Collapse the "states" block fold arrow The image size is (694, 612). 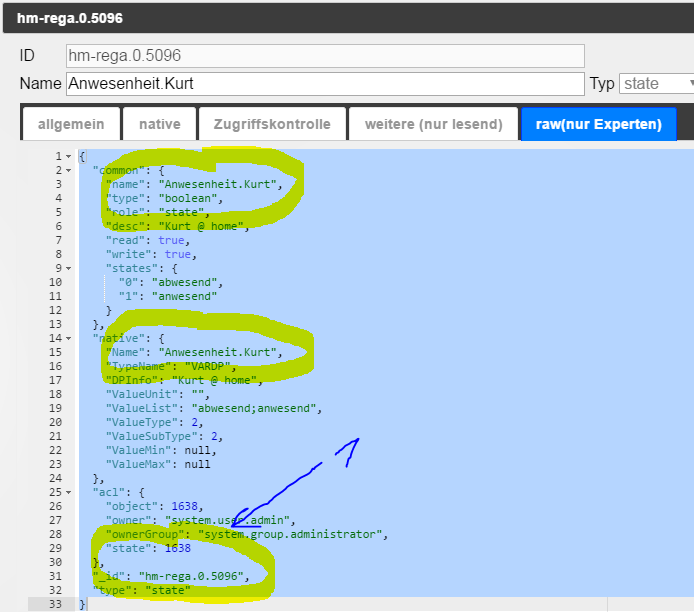(69, 269)
